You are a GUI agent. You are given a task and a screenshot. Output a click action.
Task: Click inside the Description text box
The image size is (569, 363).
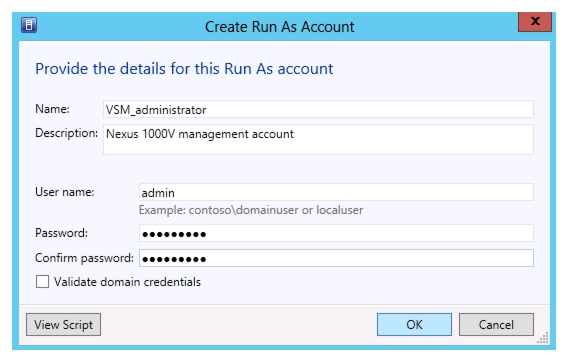[318, 139]
